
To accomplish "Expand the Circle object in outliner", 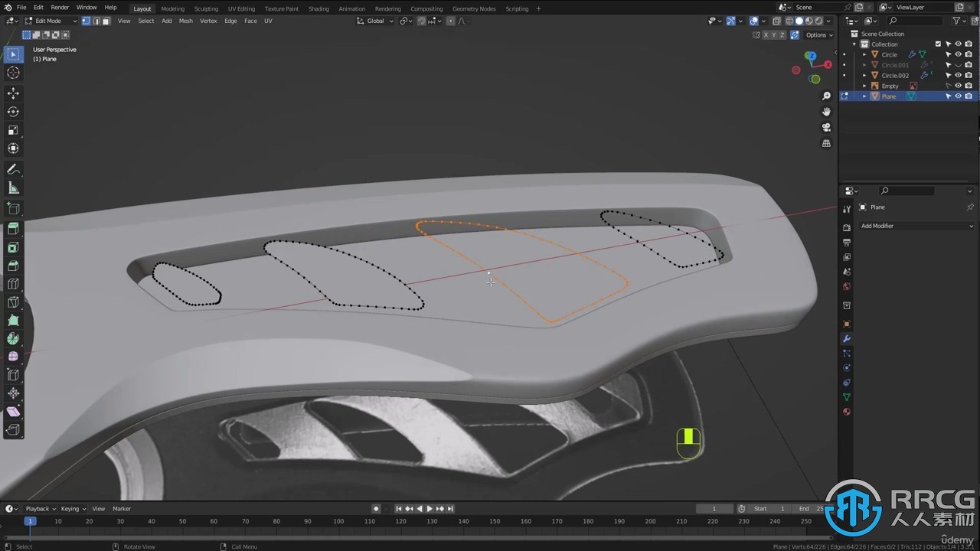I will point(864,54).
